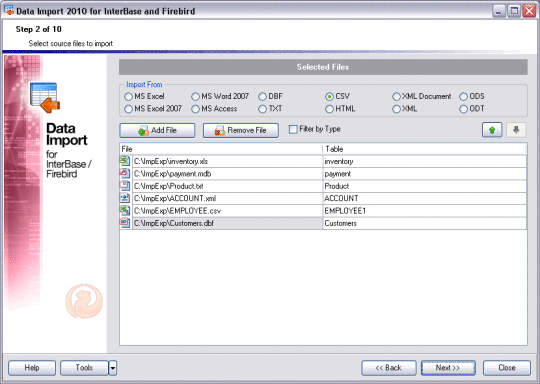Select the XML Document radio button
Viewport: 540px width, 384px height.
(396, 96)
